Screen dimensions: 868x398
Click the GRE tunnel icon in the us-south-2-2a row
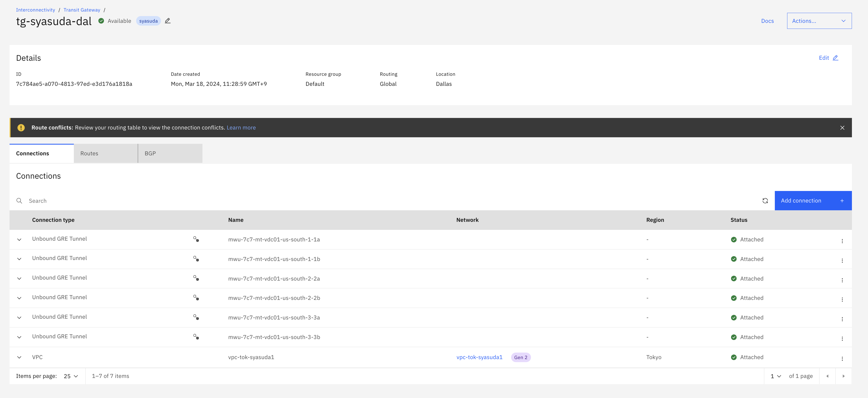pos(196,278)
